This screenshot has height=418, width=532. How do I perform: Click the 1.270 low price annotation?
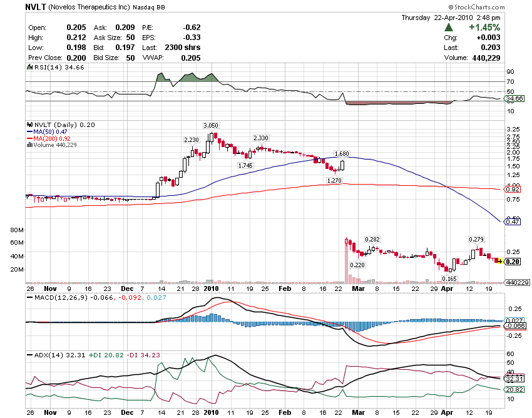pos(334,180)
